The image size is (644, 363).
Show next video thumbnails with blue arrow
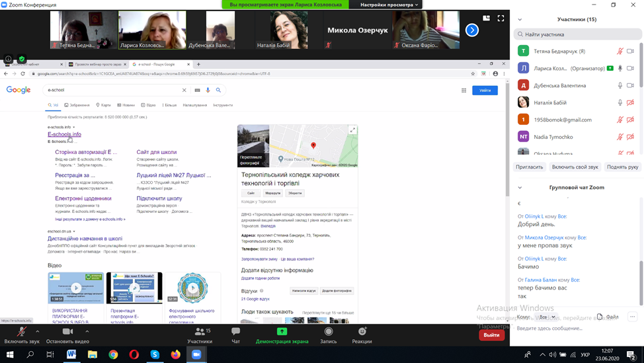pyautogui.click(x=472, y=30)
